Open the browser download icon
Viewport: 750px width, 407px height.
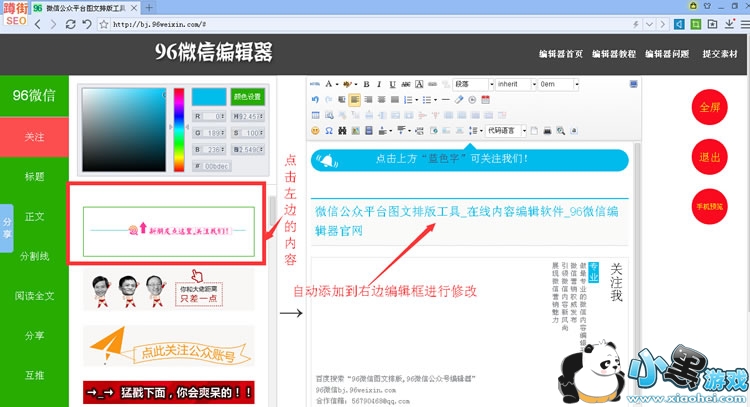tap(729, 24)
